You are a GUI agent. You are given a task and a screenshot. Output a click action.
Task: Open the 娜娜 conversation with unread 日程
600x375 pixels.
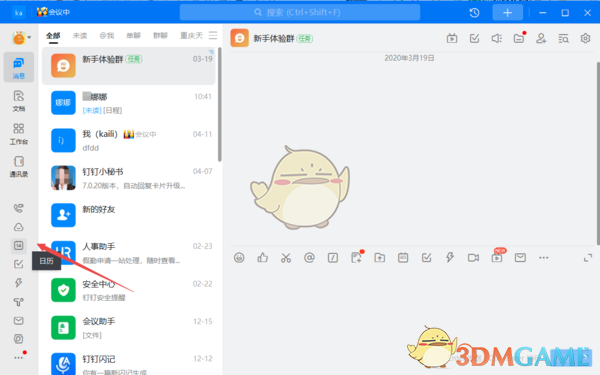pos(129,103)
